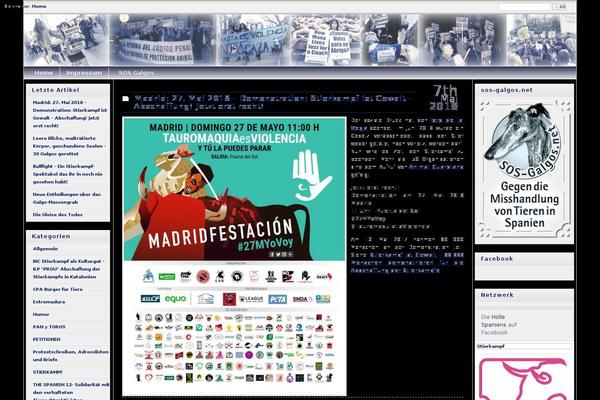The height and width of the screenshot is (400, 600).
Task: Click the SOS-Galgos.net greyhound banner
Action: coord(524,169)
